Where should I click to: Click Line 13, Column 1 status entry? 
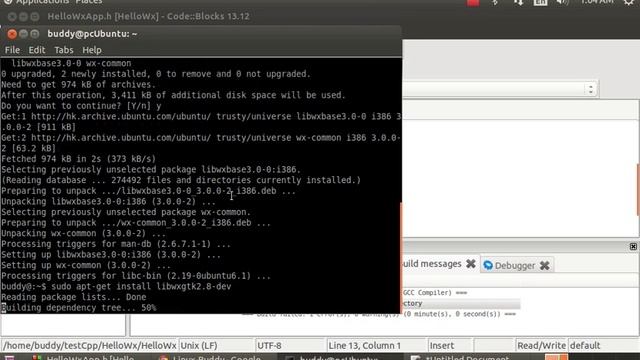click(x=364, y=346)
